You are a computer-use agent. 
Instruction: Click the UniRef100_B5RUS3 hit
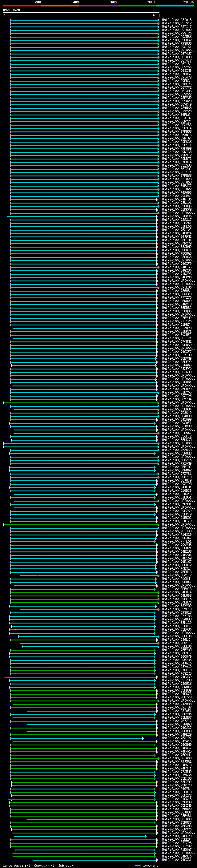pos(177,822)
